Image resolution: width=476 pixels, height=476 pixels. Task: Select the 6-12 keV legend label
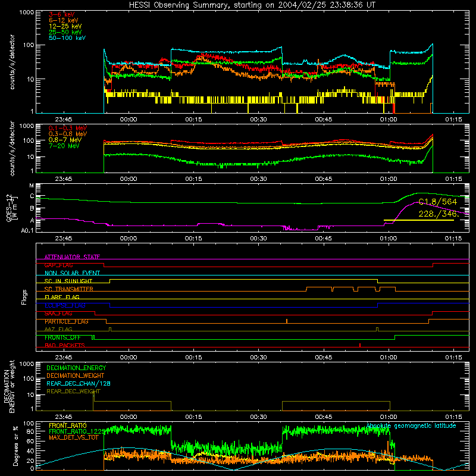pos(64,20)
